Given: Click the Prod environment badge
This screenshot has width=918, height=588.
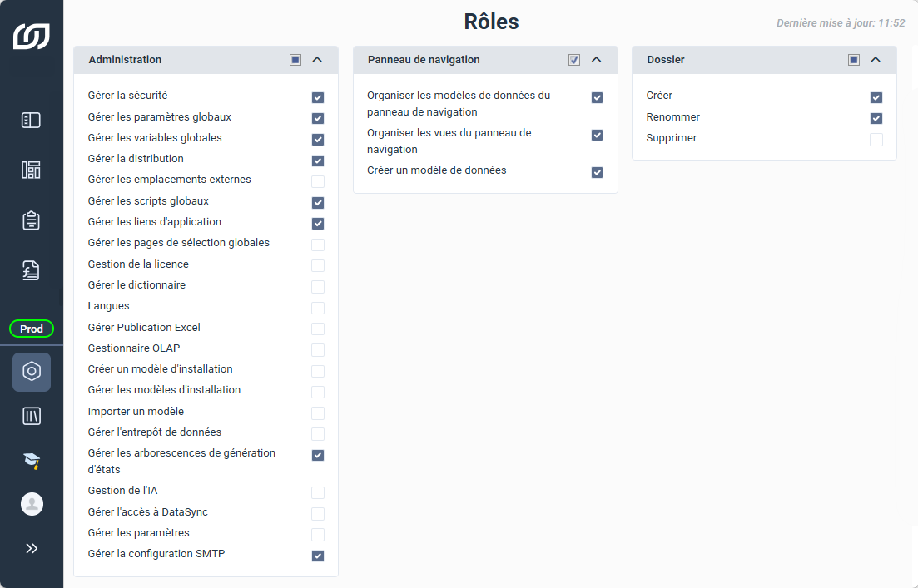Looking at the screenshot, I should tap(32, 329).
